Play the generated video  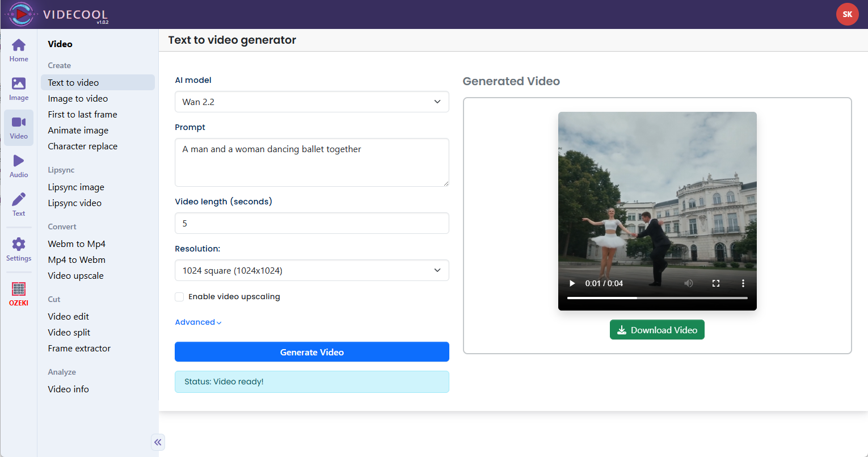pos(572,283)
